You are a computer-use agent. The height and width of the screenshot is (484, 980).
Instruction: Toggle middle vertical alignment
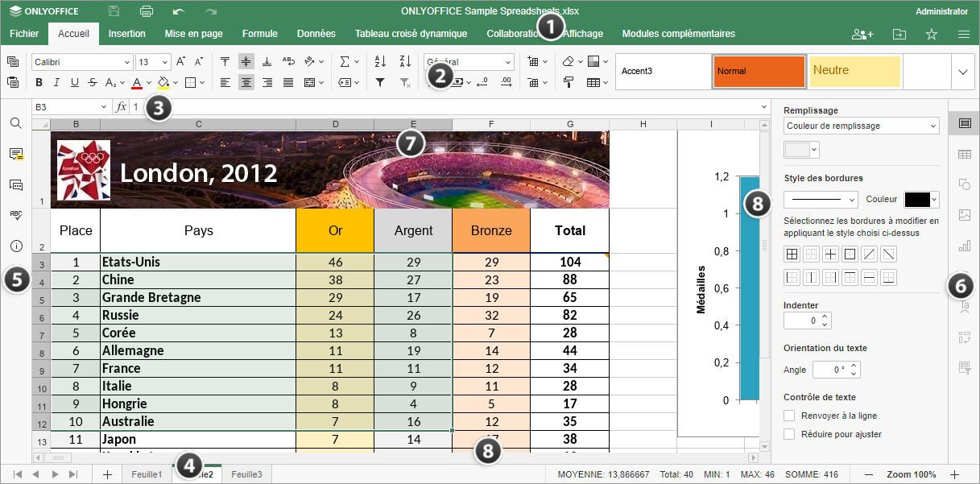(246, 62)
